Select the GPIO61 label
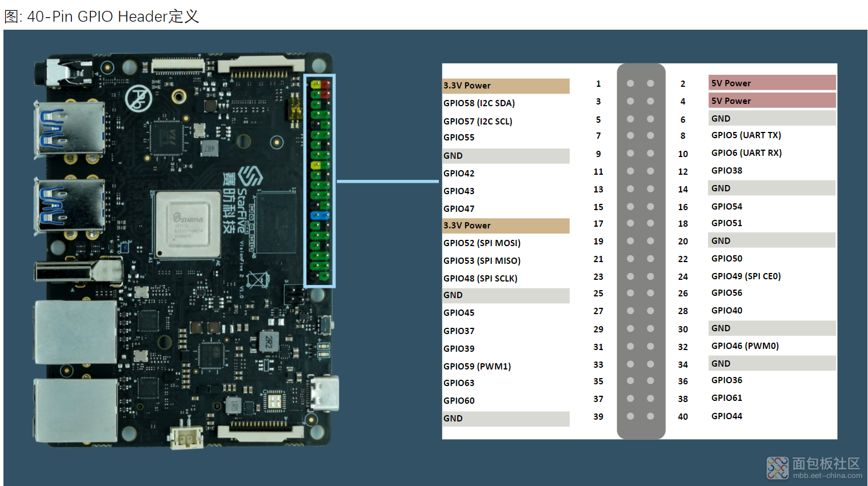 tap(727, 398)
